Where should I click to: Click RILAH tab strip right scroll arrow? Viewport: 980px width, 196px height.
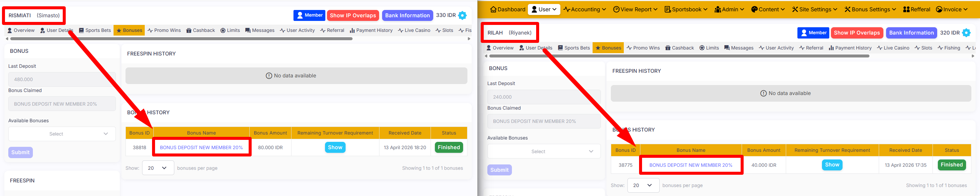pos(973,56)
